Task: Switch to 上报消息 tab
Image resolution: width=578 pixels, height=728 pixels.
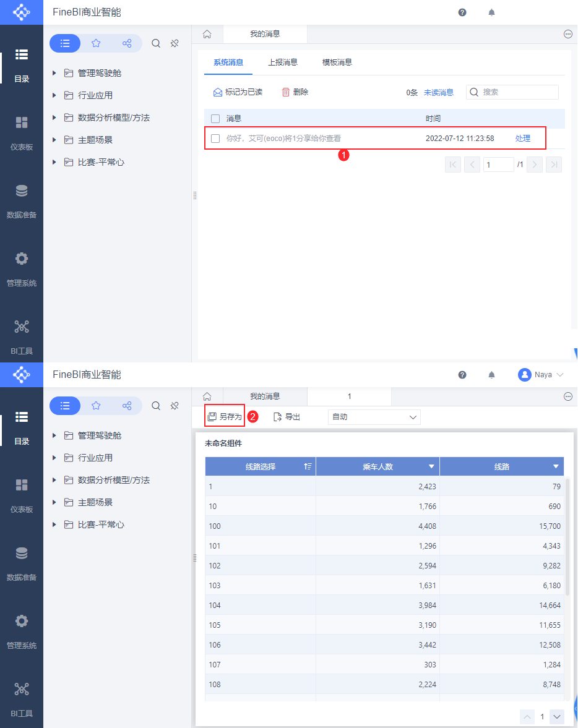Action: (282, 62)
